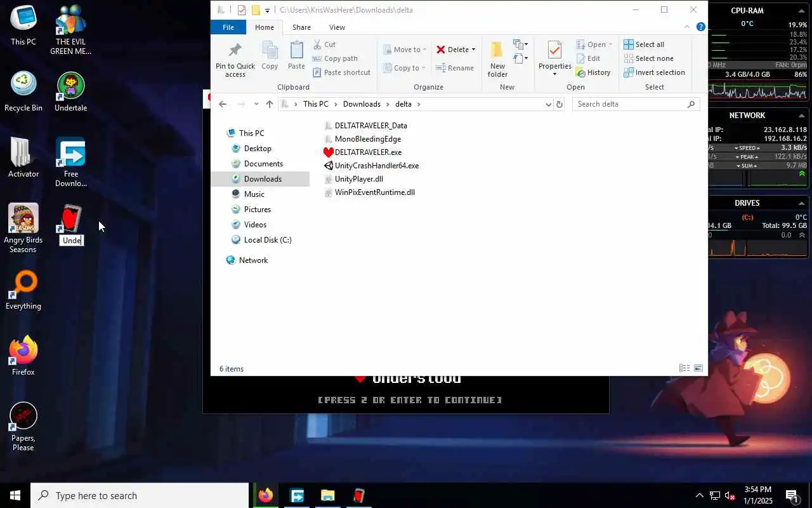The image size is (812, 508).
Task: Select the DELTATRAVELER_Data folder
Action: 365,126
